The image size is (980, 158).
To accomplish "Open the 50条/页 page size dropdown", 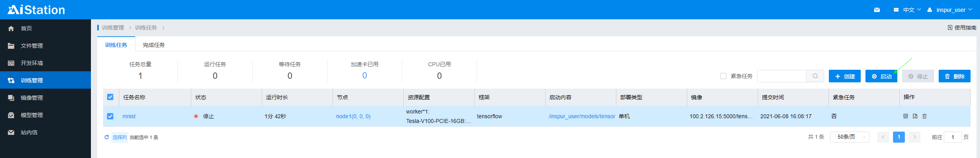I will coord(849,137).
